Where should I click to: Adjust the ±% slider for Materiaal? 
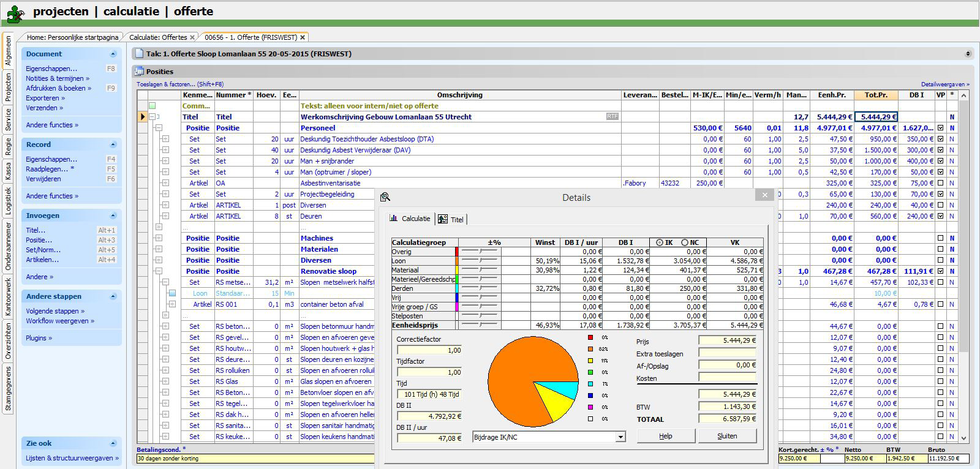(x=480, y=270)
